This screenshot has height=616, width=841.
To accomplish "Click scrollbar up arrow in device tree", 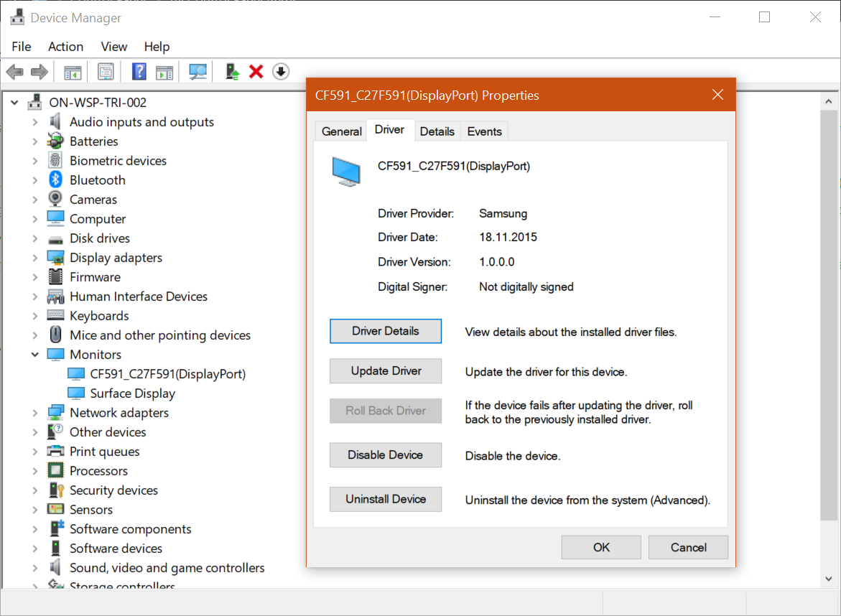I will 829,101.
